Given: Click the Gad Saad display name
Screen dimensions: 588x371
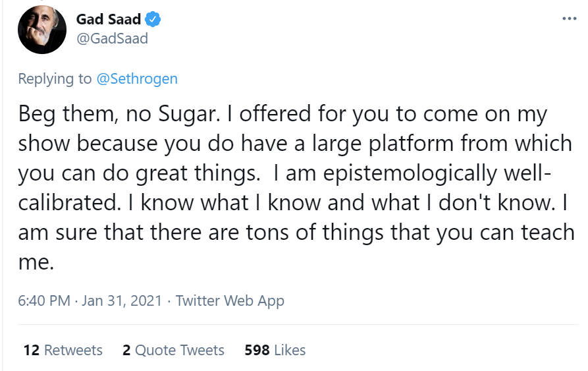Looking at the screenshot, I should pos(108,20).
